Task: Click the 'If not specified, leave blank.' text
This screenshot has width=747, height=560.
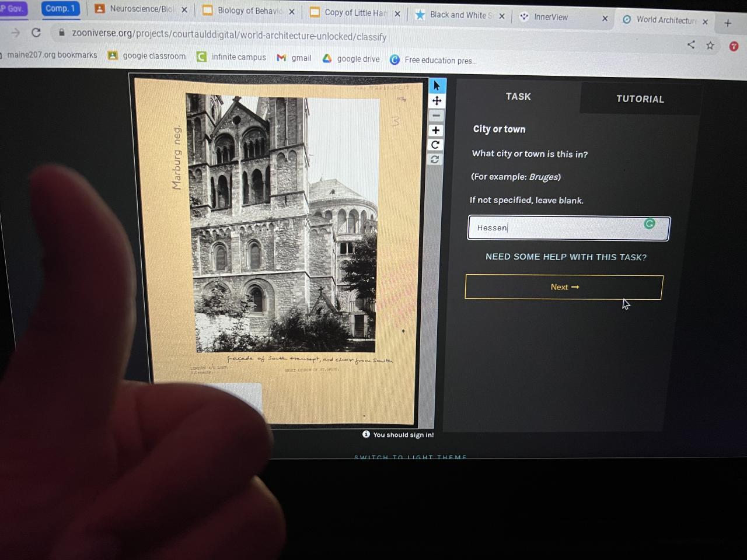Action: tap(526, 200)
